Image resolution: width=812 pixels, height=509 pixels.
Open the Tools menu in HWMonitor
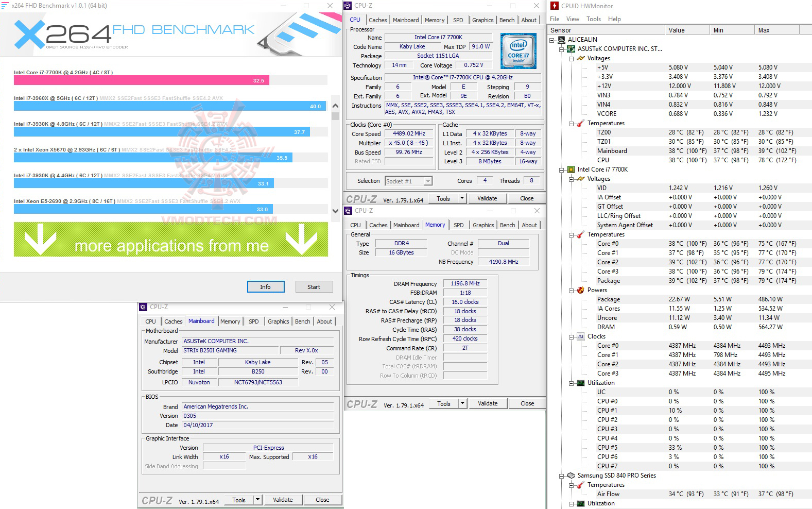[594, 19]
